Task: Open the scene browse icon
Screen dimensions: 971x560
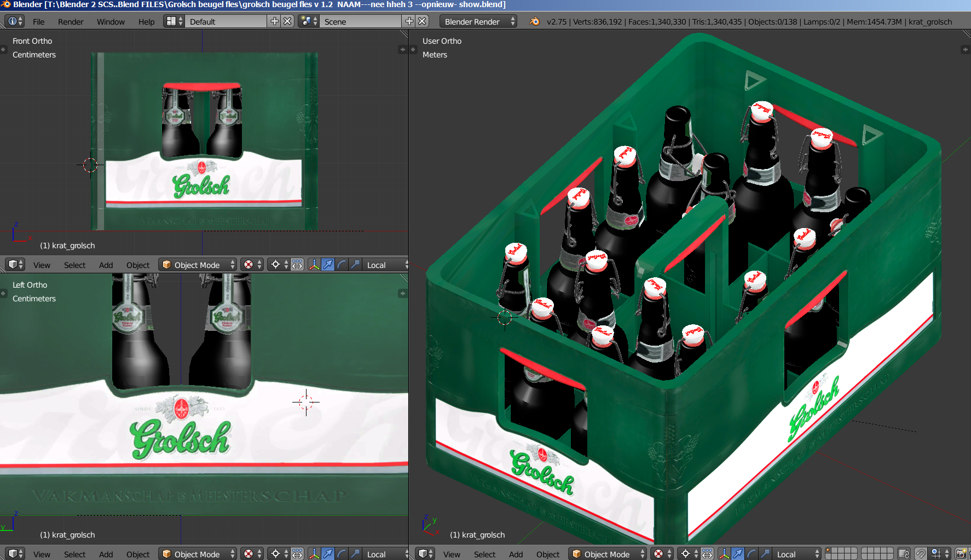Action: (308, 21)
